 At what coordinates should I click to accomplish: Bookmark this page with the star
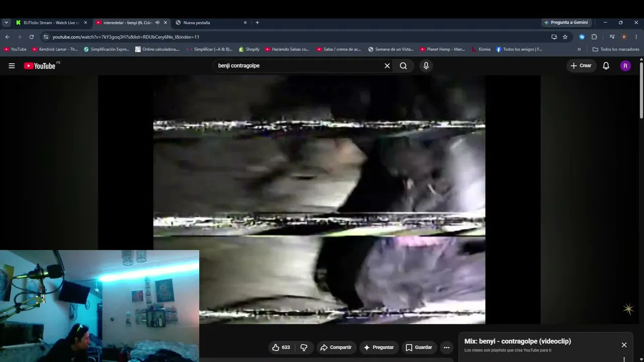(x=565, y=37)
